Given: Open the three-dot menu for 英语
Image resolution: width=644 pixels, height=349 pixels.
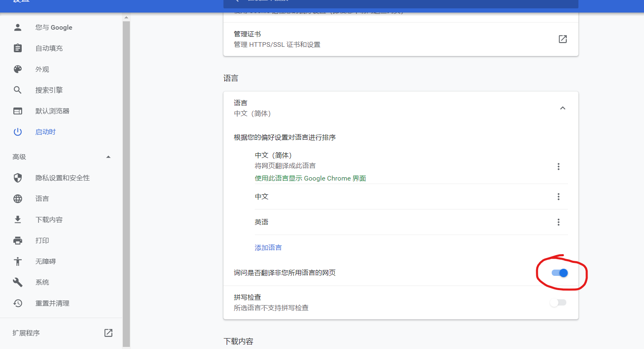Looking at the screenshot, I should coord(558,222).
